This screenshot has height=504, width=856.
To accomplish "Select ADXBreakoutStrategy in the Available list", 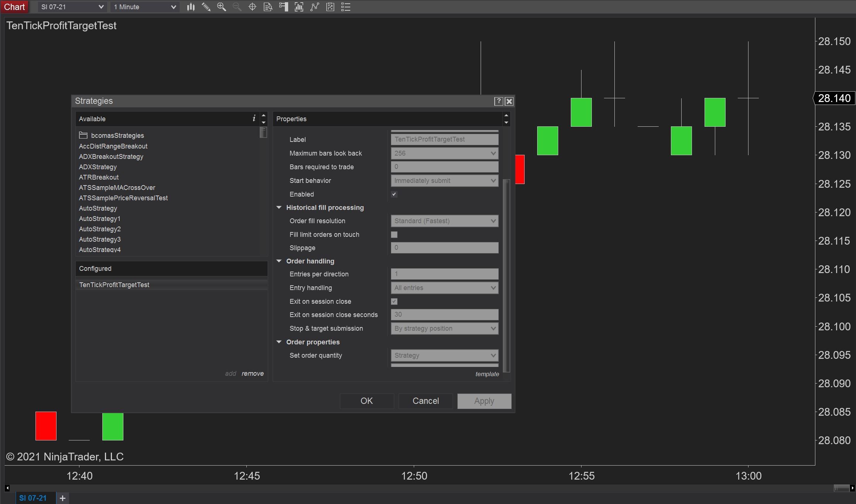I will click(x=111, y=157).
